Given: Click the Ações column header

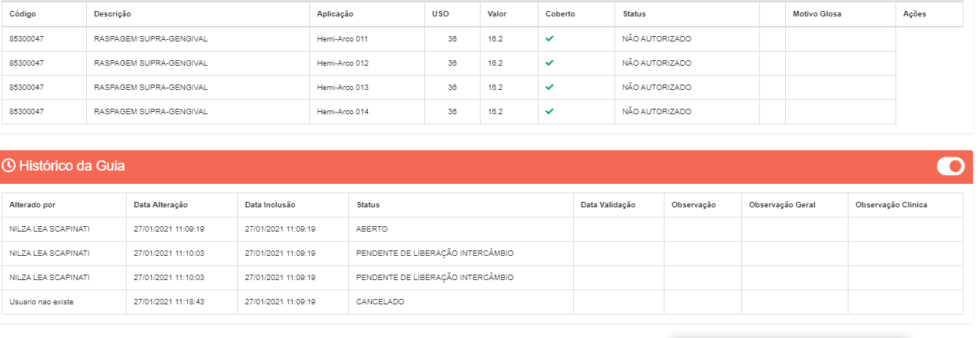Looking at the screenshot, I should coord(914,14).
